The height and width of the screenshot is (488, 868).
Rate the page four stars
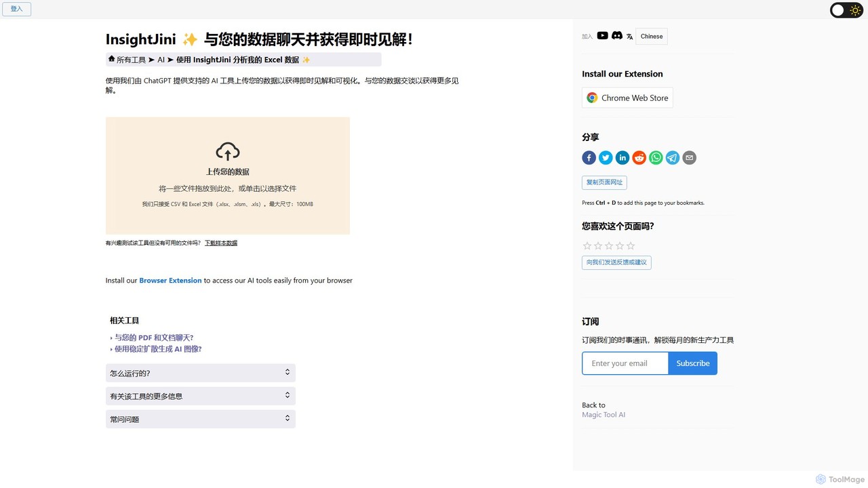(620, 245)
